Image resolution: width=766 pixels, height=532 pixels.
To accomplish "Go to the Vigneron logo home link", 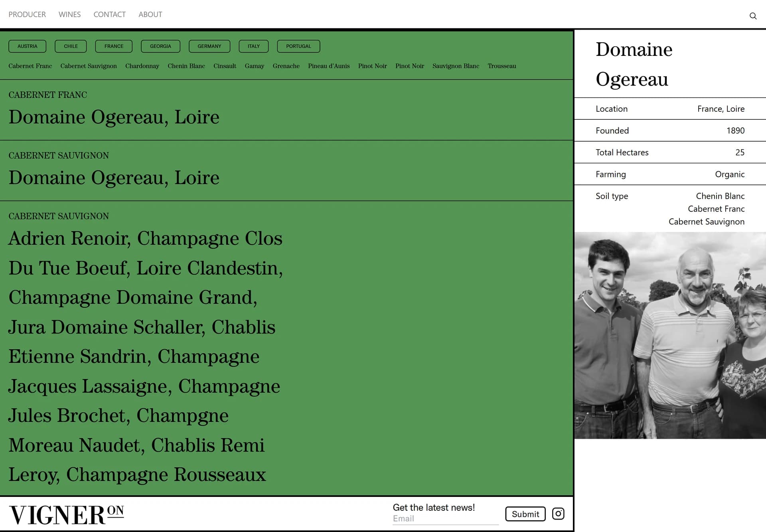I will [66, 514].
